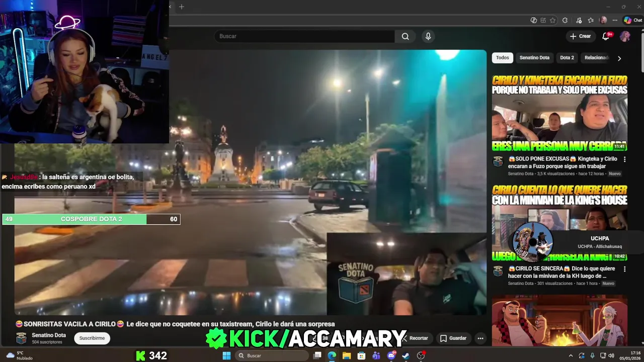Open the OBS Studio taskbar icon
Viewport: 644px width, 362px height.
[421, 355]
